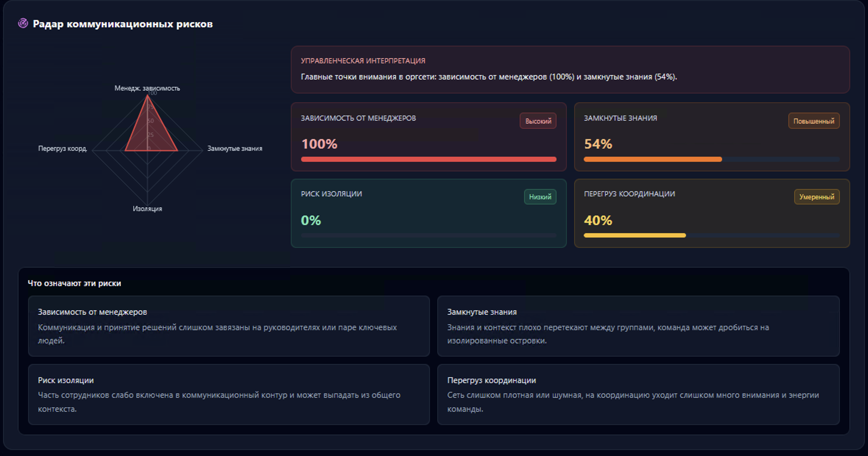This screenshot has height=456, width=868.
Task: Click the 'Радар коммуникационных рисков' heading
Action: click(123, 24)
